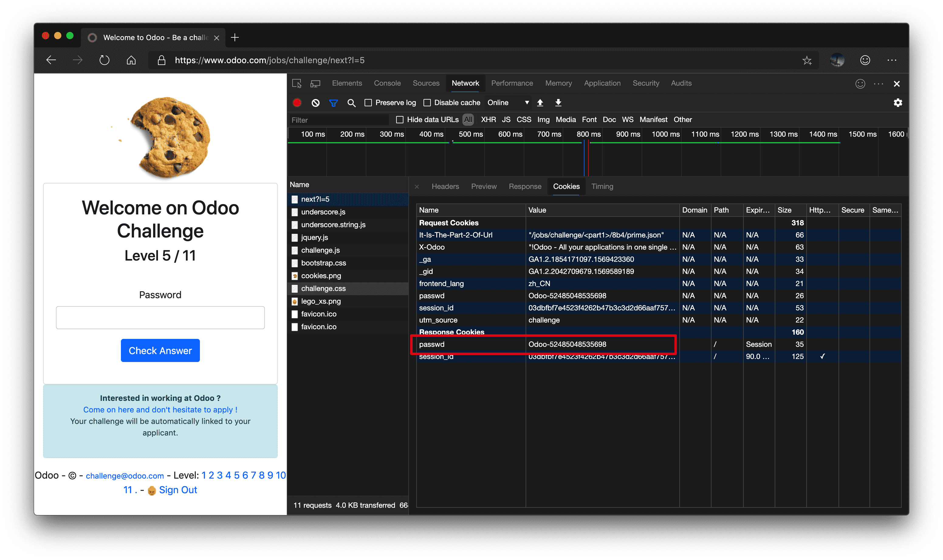This screenshot has width=943, height=560.
Task: Enable the Preserve log checkbox
Action: (x=368, y=103)
